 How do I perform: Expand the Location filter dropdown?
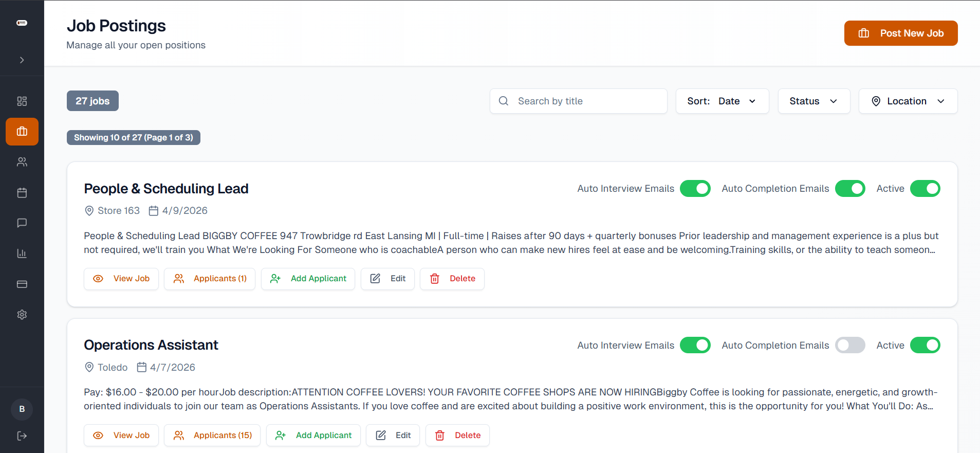tap(908, 101)
